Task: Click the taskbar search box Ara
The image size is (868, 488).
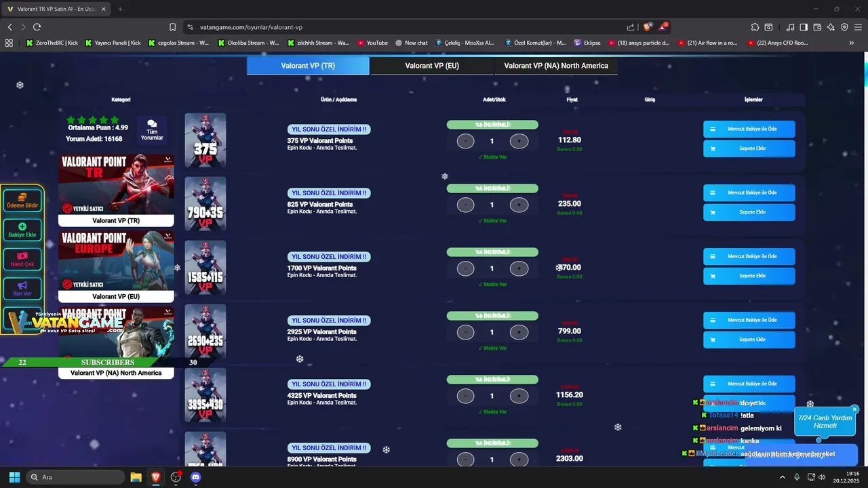Action: [75, 477]
